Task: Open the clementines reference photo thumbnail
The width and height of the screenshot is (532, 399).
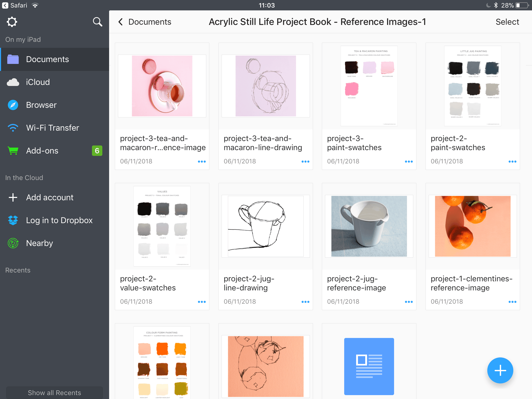Action: coord(473,226)
